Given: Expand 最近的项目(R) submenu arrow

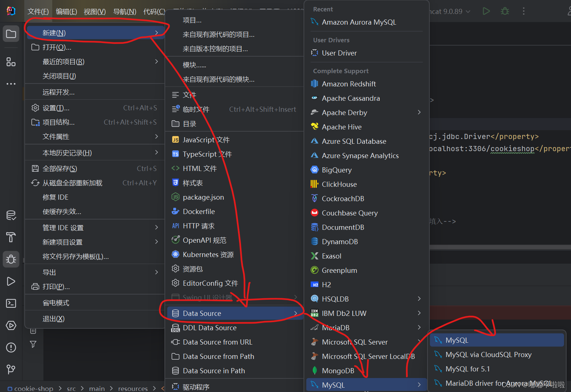Looking at the screenshot, I should point(157,61).
